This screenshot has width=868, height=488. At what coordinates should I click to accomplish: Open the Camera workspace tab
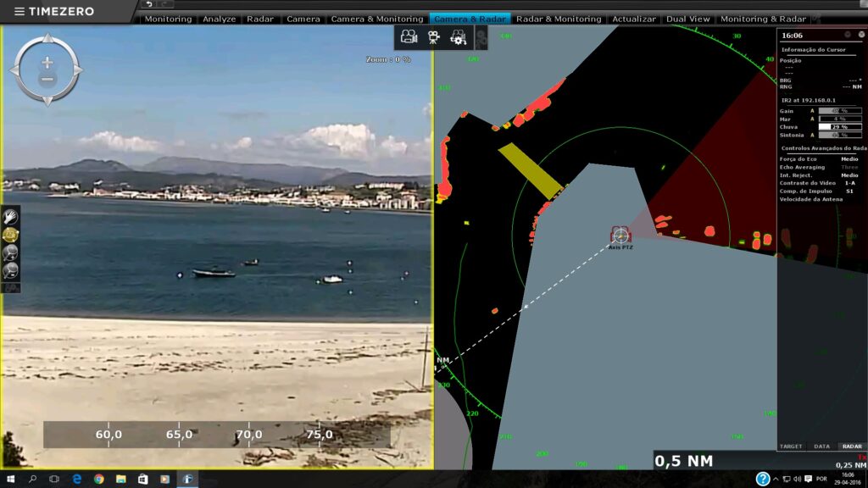pyautogui.click(x=303, y=19)
